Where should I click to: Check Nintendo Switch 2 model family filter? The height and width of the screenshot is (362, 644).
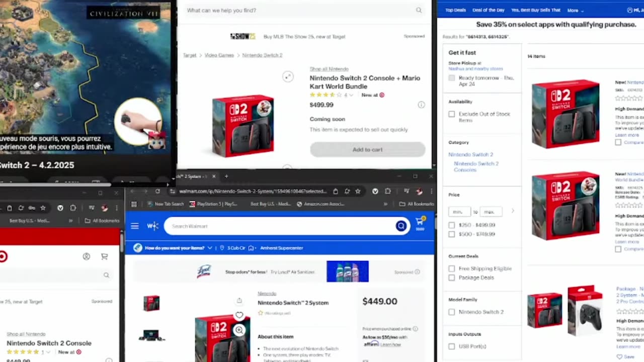click(451, 312)
